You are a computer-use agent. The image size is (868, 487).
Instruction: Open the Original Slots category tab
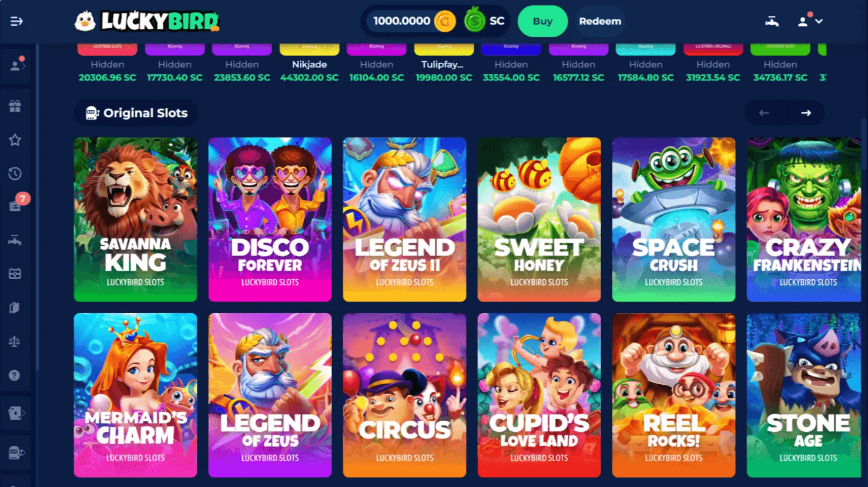(x=136, y=113)
